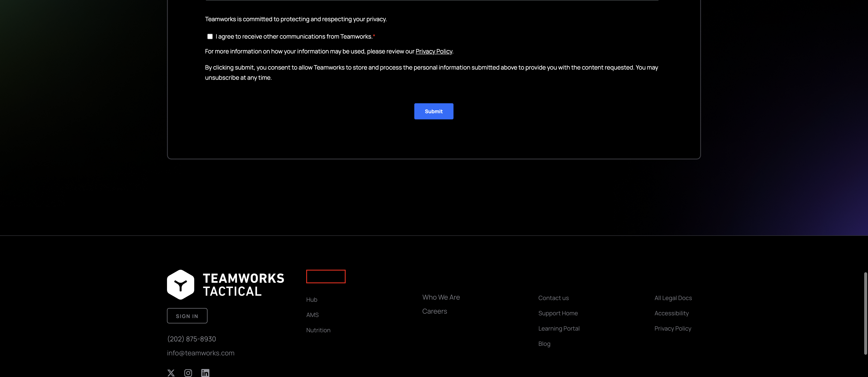This screenshot has height=377, width=868.
Task: Open the LinkedIn social icon
Action: pos(205,373)
